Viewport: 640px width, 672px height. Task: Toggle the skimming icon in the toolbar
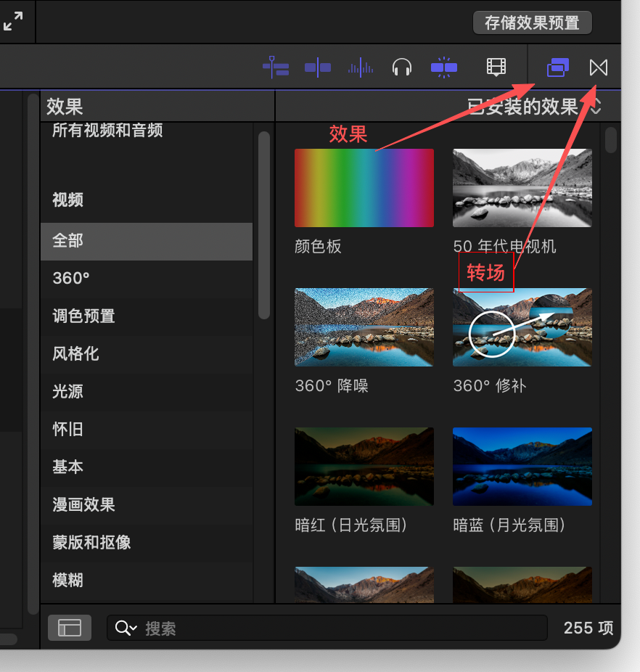pyautogui.click(x=318, y=67)
